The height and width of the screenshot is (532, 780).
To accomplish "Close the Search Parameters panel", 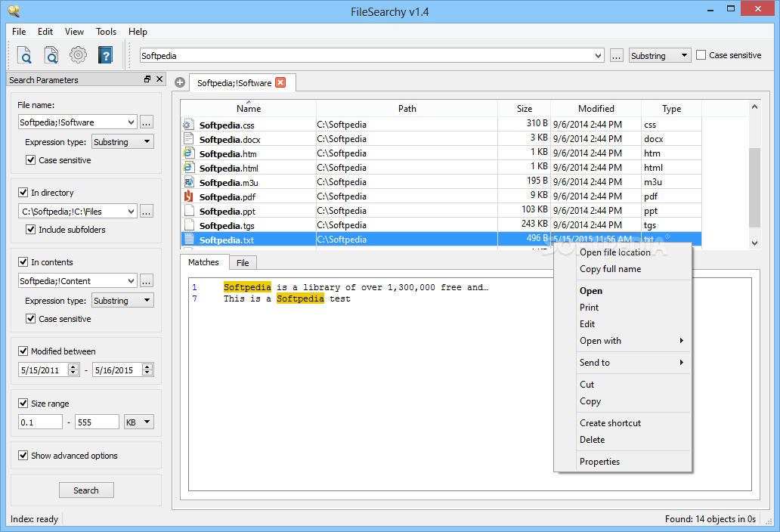I will pyautogui.click(x=159, y=79).
